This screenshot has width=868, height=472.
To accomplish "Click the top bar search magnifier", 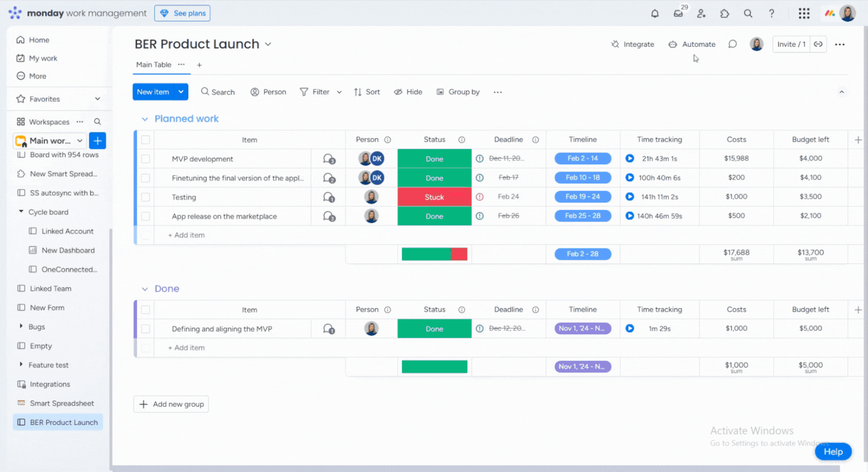I will tap(748, 13).
